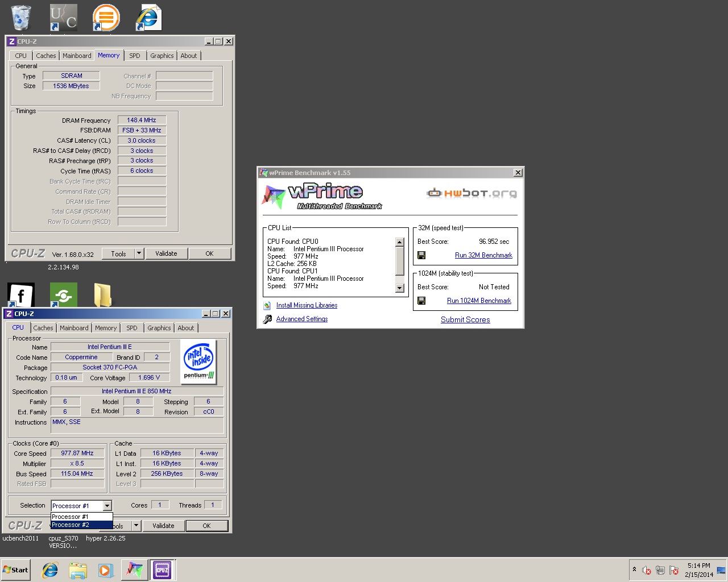Open the orange circular shortcut desktop icon
728x582 pixels.
[x=106, y=17]
